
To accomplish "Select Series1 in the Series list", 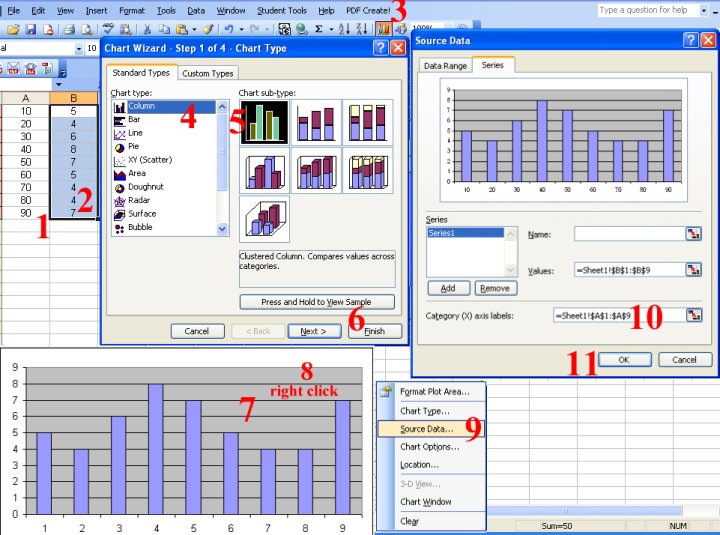I will (x=465, y=233).
